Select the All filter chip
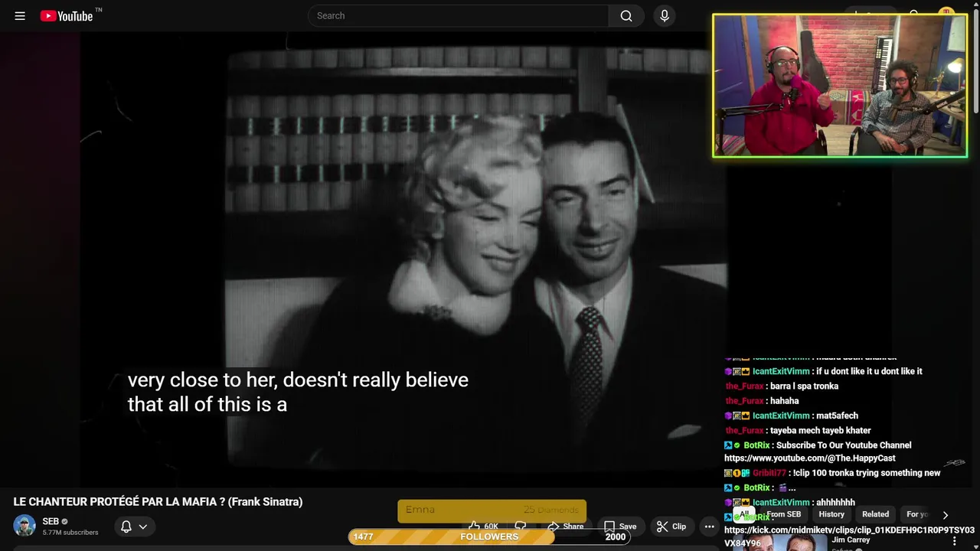 (x=744, y=514)
